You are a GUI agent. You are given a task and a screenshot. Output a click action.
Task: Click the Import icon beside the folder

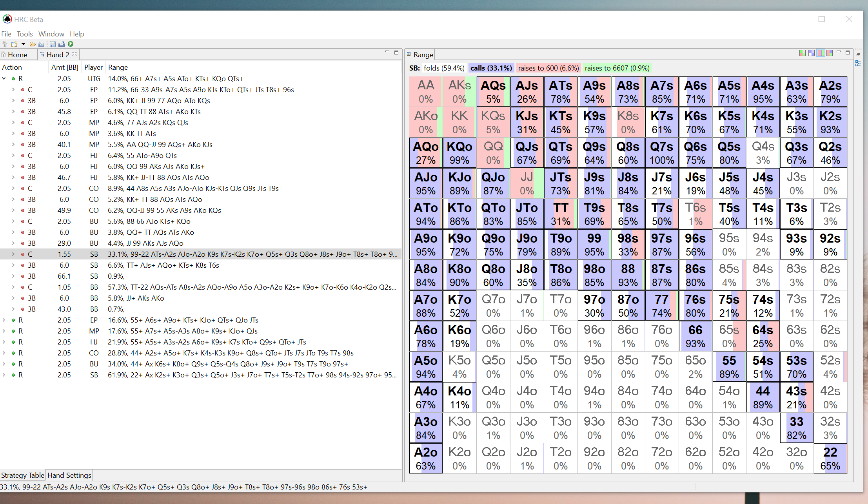(41, 44)
